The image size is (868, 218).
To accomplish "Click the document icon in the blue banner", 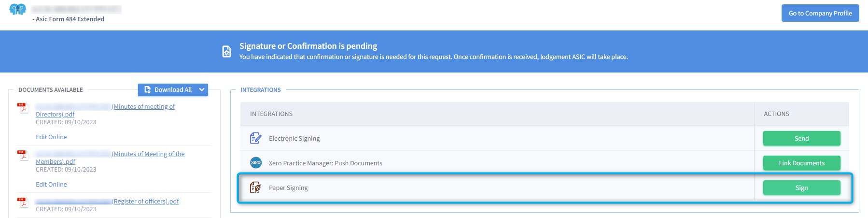I will tap(226, 51).
